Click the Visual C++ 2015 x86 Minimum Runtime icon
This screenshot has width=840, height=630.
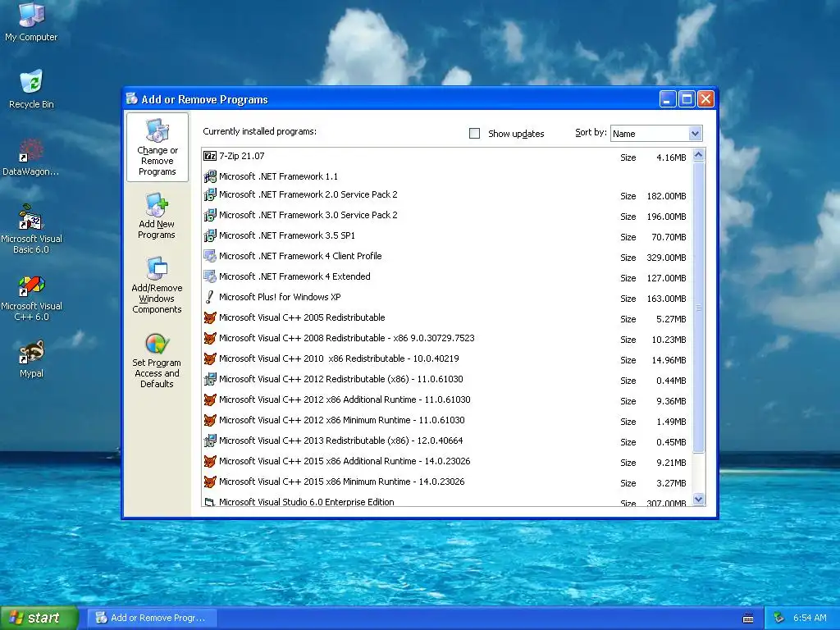[x=210, y=482]
